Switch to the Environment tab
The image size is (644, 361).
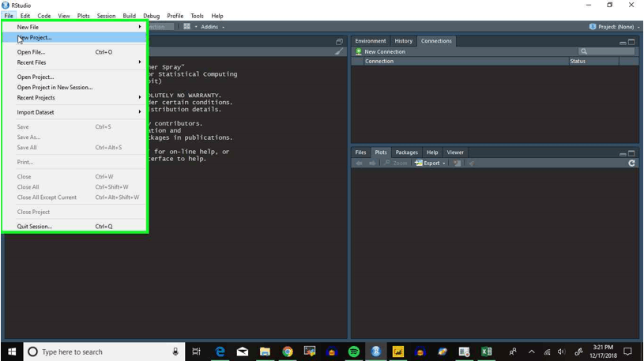(371, 40)
